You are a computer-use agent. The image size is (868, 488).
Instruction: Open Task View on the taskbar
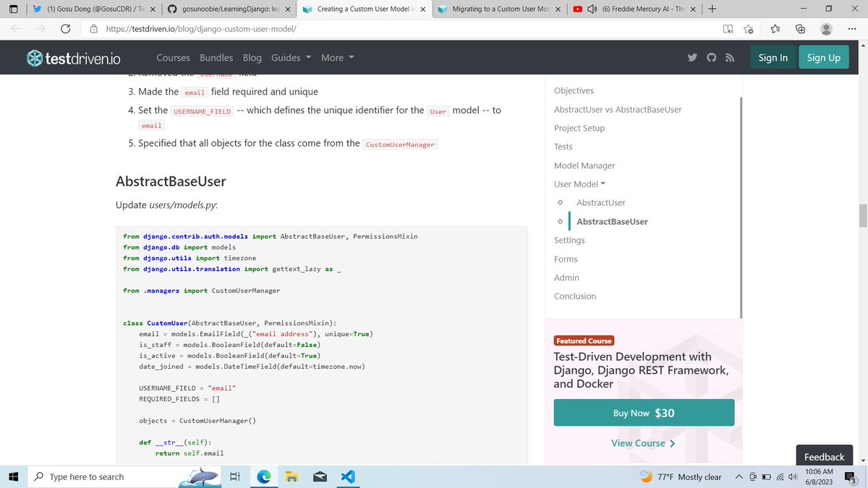234,476
